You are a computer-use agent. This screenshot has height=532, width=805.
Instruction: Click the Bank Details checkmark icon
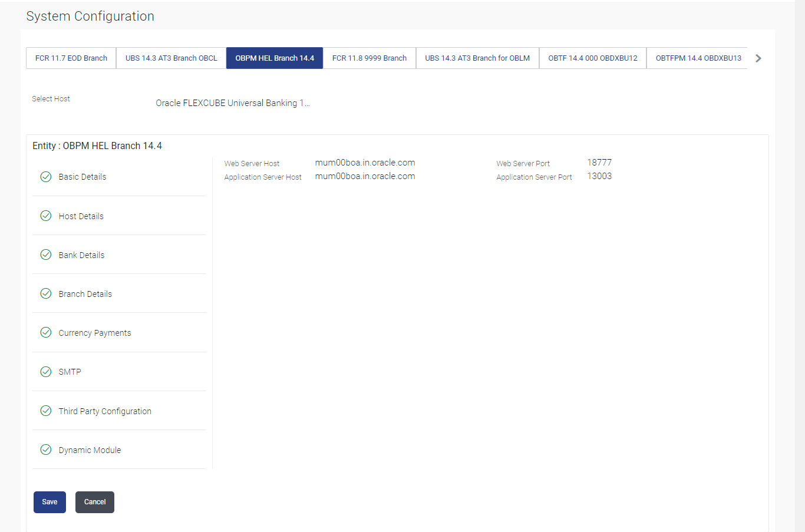pyautogui.click(x=45, y=255)
